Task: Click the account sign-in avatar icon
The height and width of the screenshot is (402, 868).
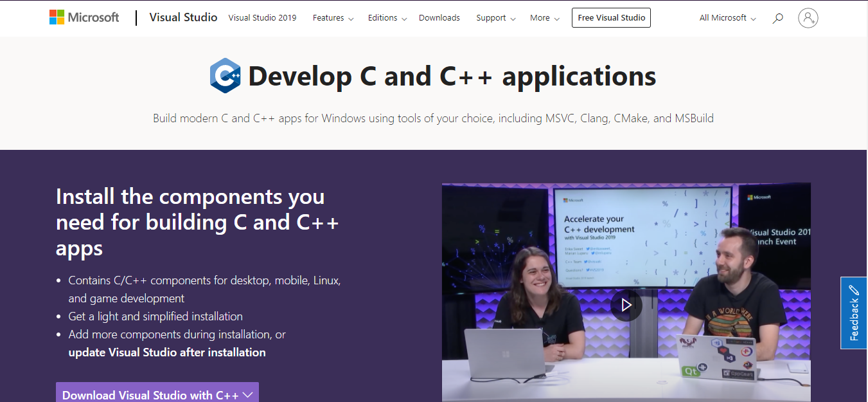Action: coord(808,18)
